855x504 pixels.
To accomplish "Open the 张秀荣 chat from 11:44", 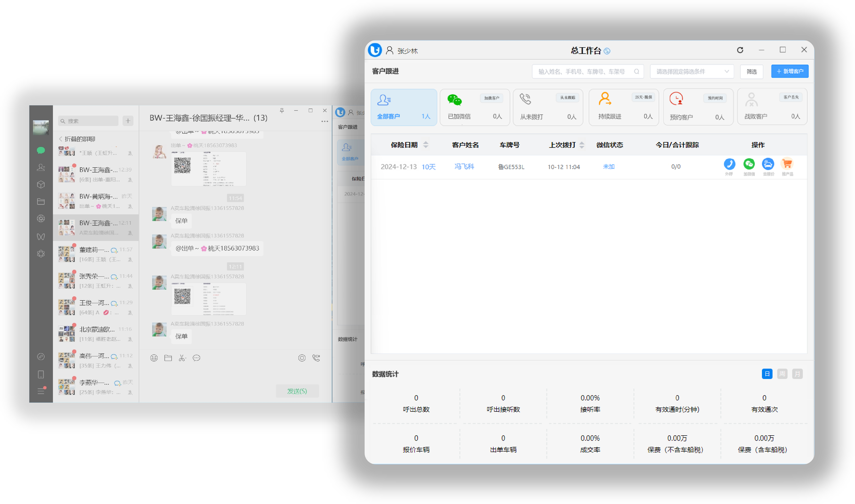I will pyautogui.click(x=96, y=281).
